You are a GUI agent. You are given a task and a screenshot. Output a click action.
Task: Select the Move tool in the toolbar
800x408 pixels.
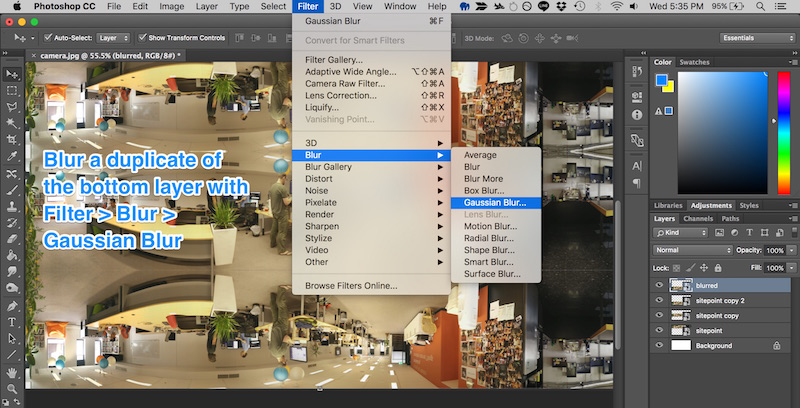(x=12, y=75)
